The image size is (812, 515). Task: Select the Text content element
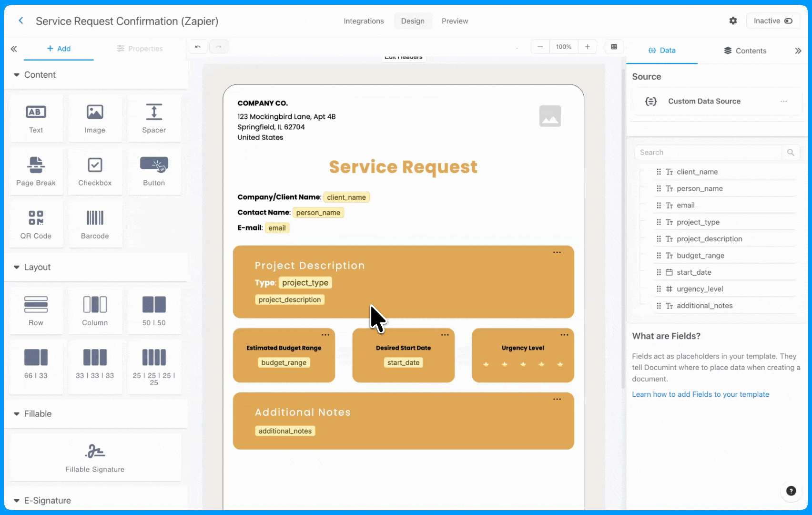click(x=36, y=118)
